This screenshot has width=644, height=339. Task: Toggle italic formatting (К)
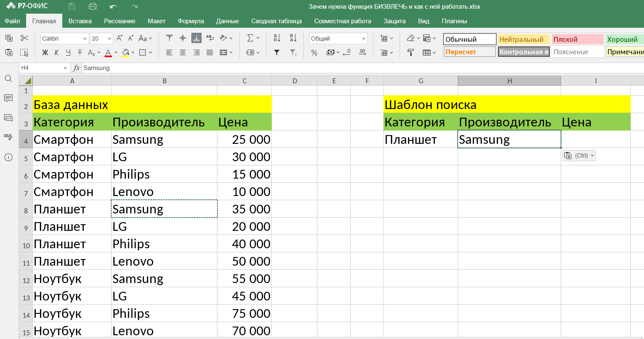point(56,52)
